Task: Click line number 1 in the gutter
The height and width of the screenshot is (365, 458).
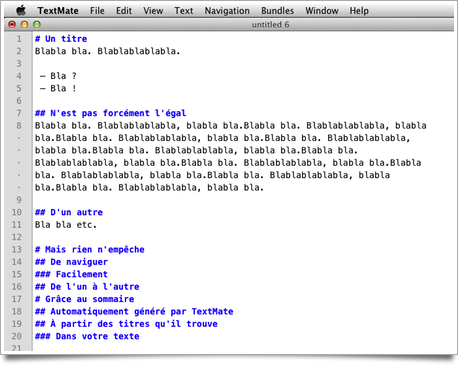Action: tap(19, 39)
